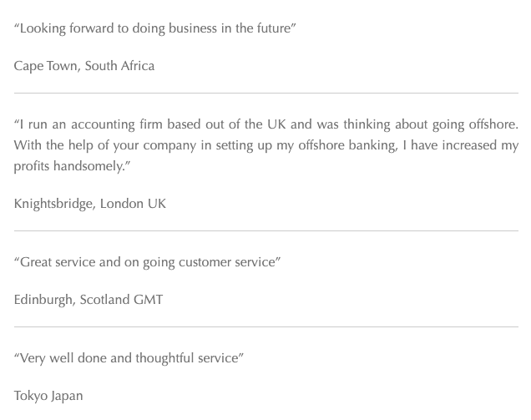
Task: Click "London UK" in the location line
Action: click(x=133, y=204)
